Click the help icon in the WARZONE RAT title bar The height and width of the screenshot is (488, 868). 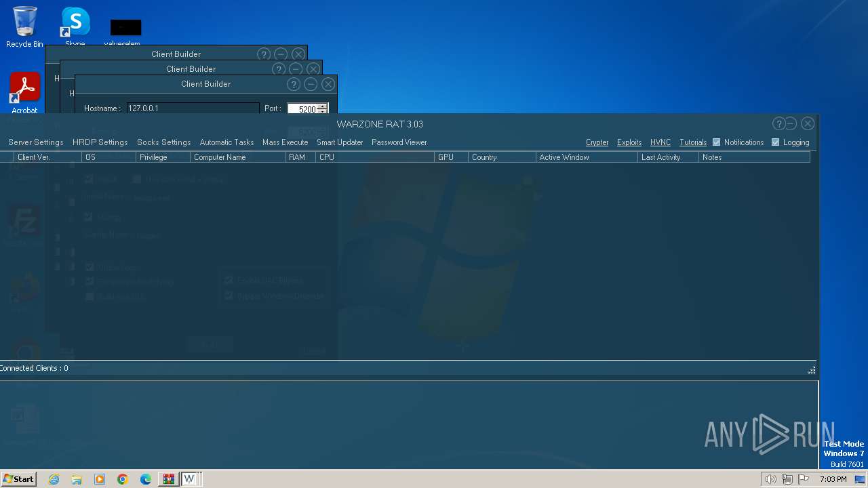click(778, 123)
